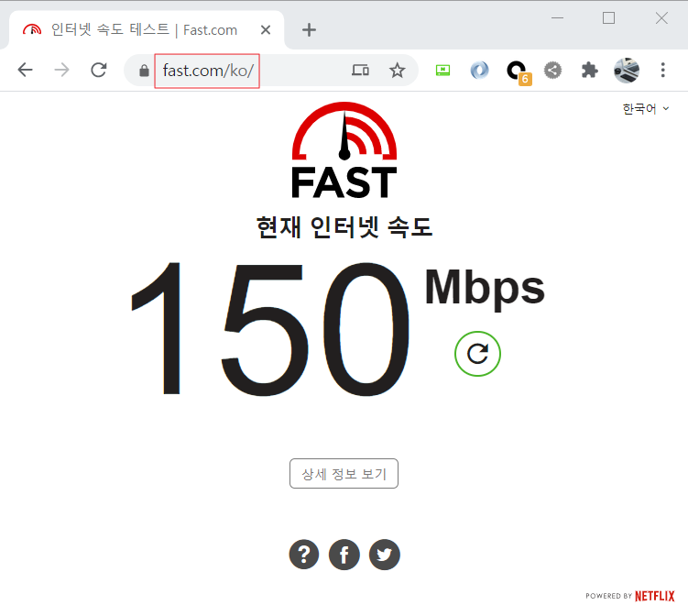The width and height of the screenshot is (688, 616).
Task: Minimize the browser window
Action: (x=557, y=18)
